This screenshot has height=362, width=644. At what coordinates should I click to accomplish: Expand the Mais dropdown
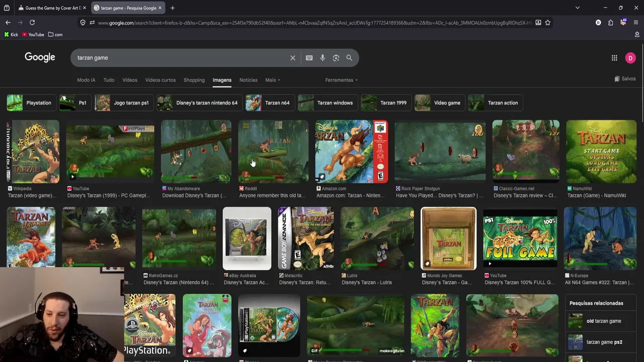tap(273, 80)
